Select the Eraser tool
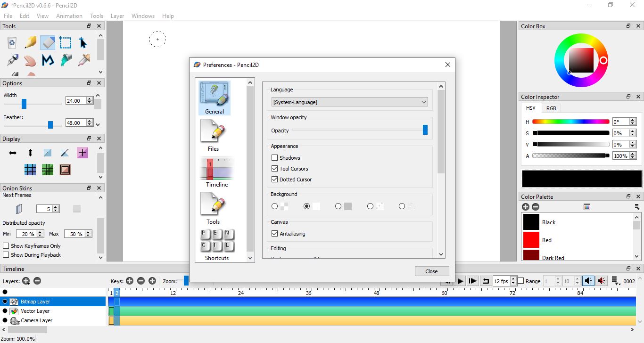Screen dimensions: 644x343 48,43
